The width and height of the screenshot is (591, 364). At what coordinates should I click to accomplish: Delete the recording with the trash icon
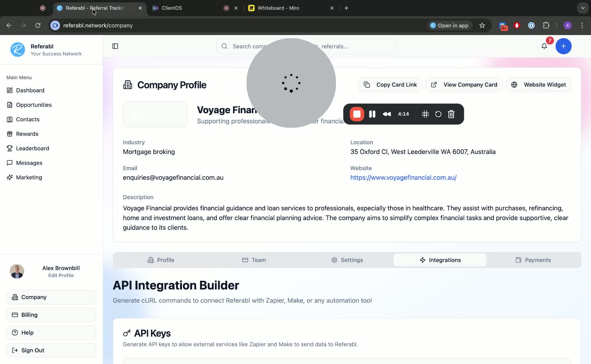tap(451, 114)
